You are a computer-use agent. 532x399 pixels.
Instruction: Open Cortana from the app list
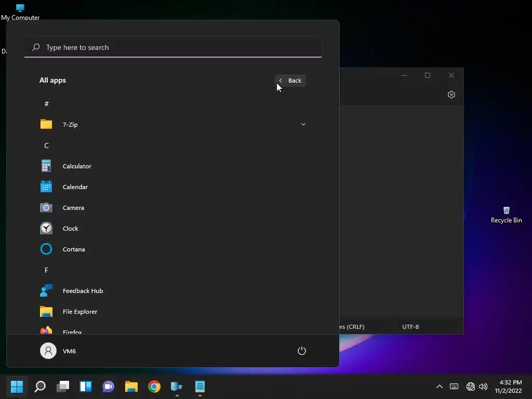[x=173, y=249]
